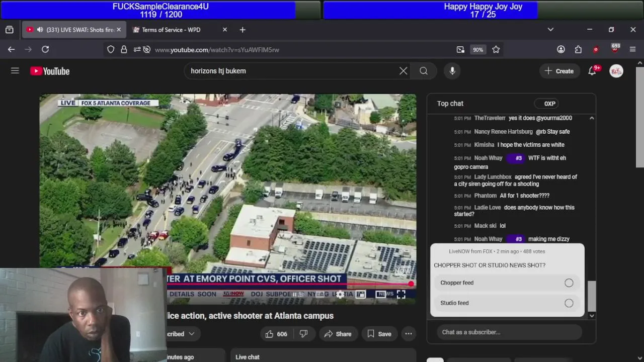Image resolution: width=644 pixels, height=362 pixels.
Task: Make the video full screen
Action: (x=401, y=295)
